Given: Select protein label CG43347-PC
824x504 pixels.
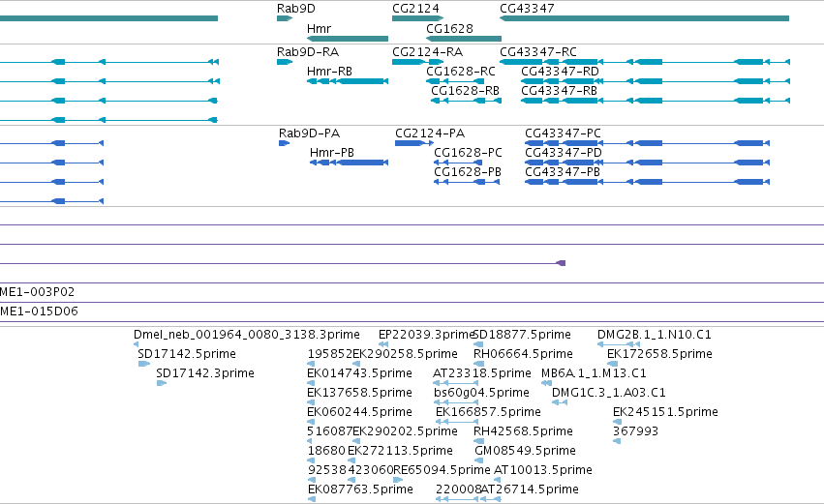Looking at the screenshot, I should 563,133.
